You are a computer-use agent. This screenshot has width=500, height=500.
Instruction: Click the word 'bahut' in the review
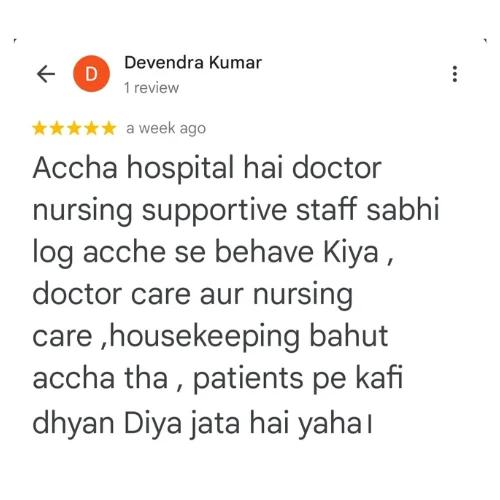[349, 336]
